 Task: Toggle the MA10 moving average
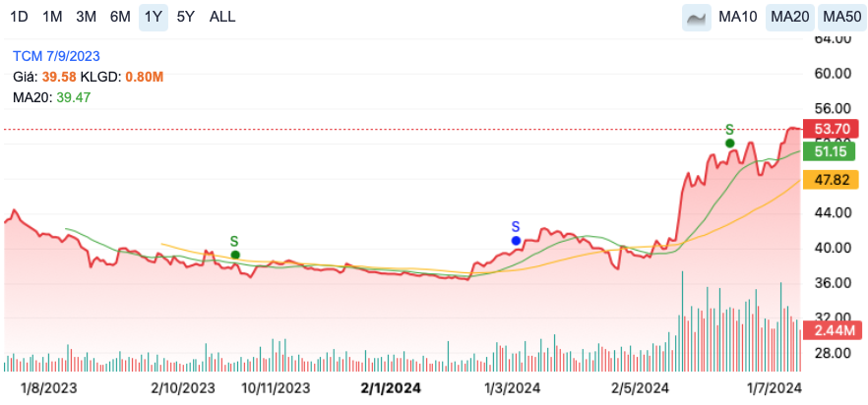coord(738,17)
